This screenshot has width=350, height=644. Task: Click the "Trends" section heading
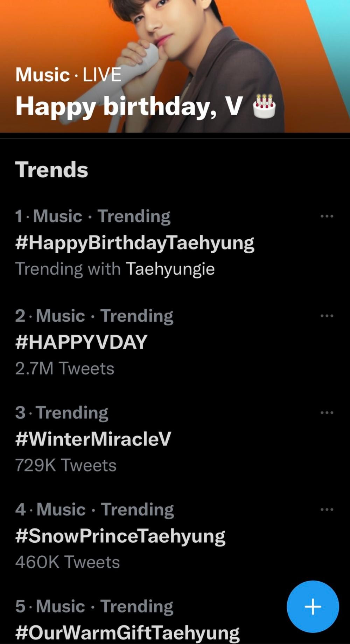51,170
